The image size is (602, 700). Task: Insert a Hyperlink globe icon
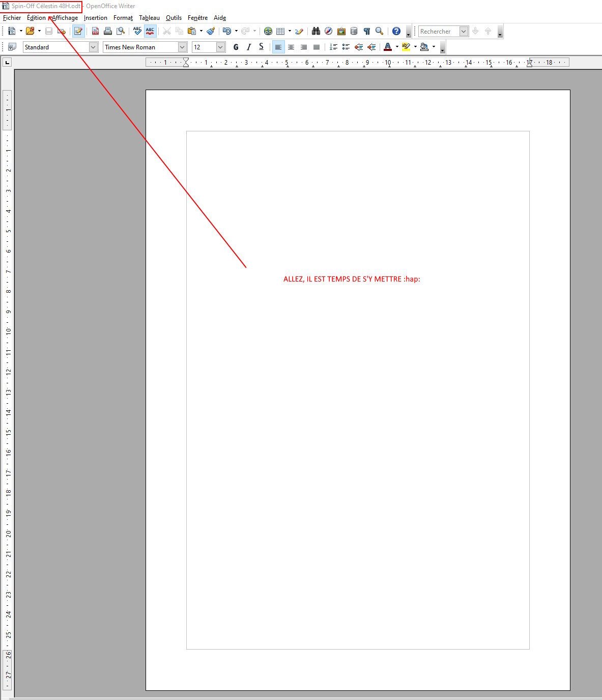click(268, 31)
